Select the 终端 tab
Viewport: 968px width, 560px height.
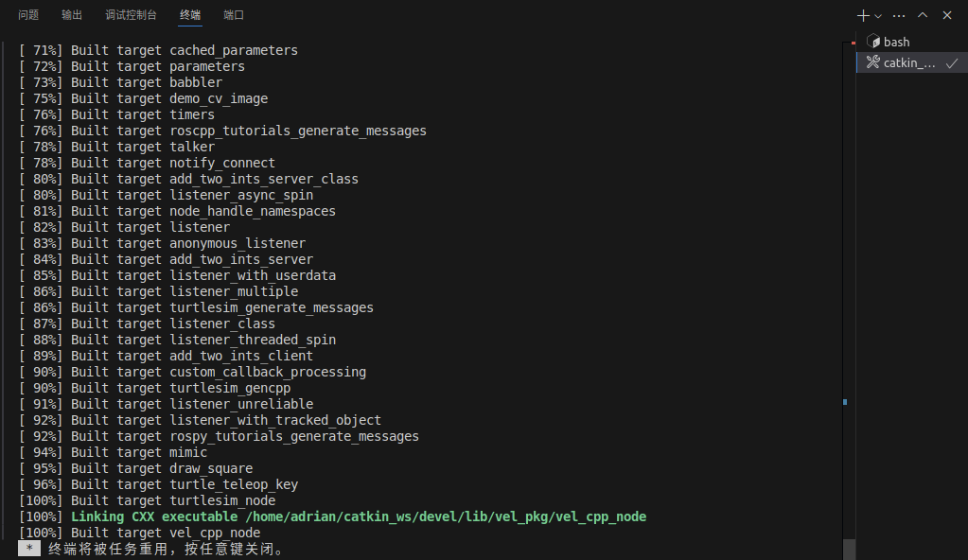click(190, 15)
